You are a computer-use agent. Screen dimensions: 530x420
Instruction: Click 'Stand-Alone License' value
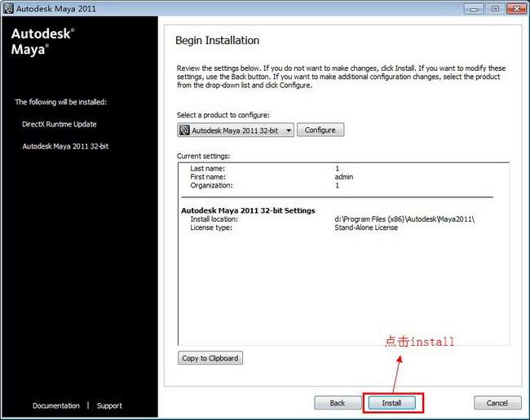pos(366,228)
